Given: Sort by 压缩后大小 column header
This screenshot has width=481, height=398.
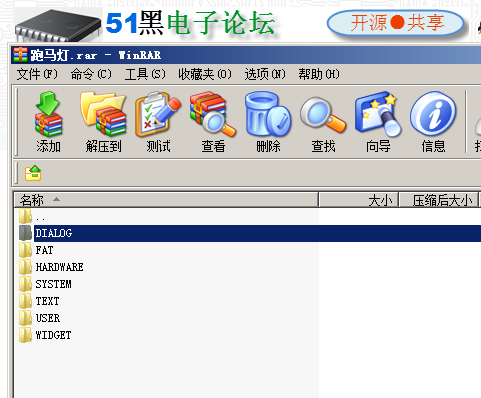Looking at the screenshot, I should 439,200.
